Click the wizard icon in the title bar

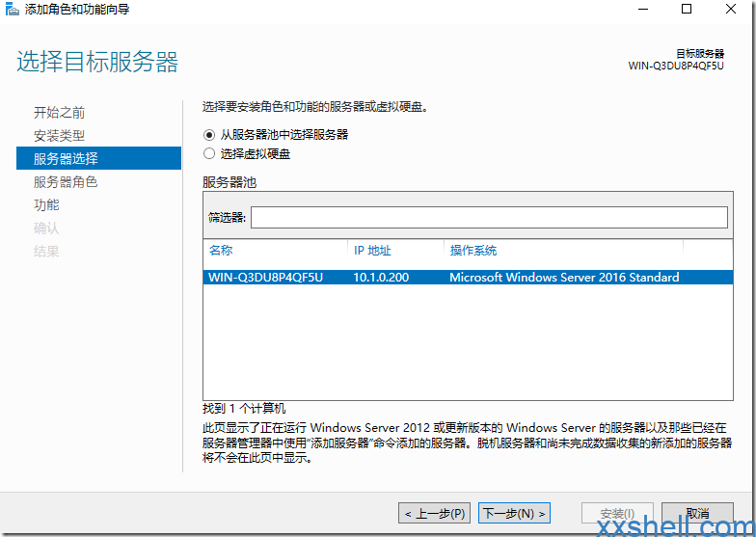coord(12,10)
